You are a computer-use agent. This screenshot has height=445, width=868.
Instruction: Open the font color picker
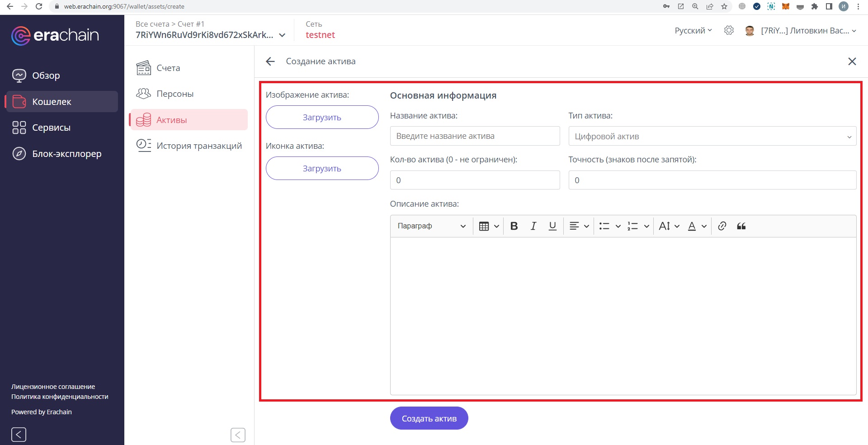(x=697, y=226)
